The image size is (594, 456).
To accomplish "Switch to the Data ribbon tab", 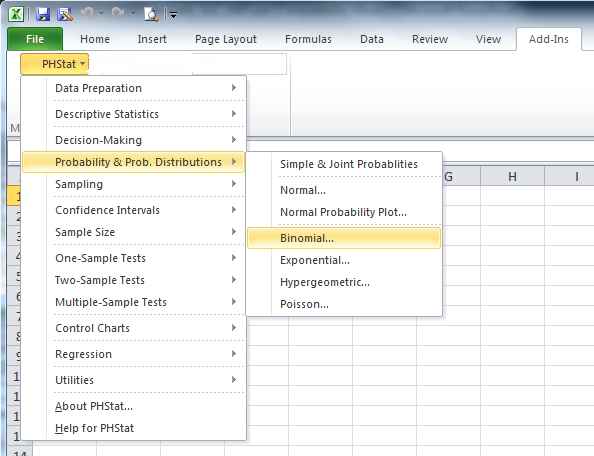I will pos(372,39).
